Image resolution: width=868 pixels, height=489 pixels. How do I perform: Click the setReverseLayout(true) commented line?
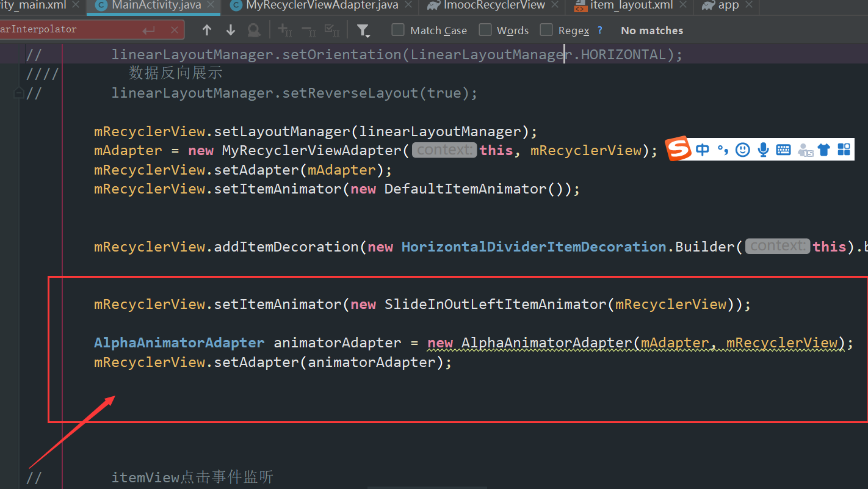click(x=294, y=93)
